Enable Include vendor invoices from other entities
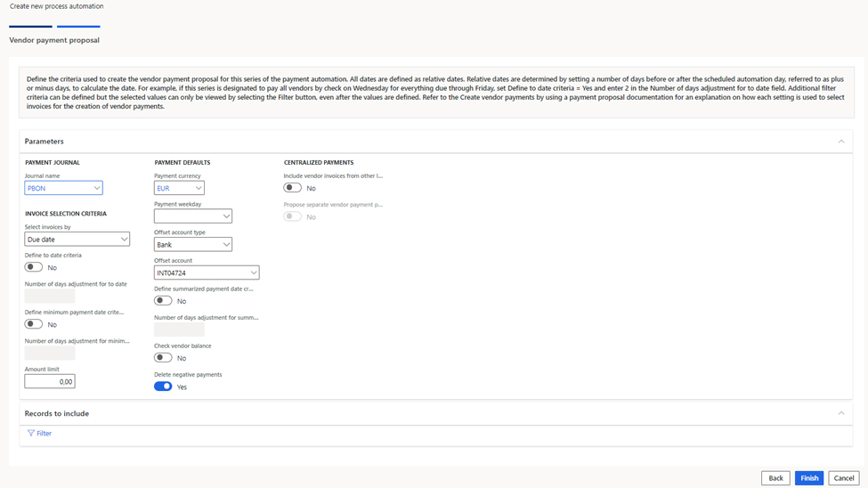 292,188
